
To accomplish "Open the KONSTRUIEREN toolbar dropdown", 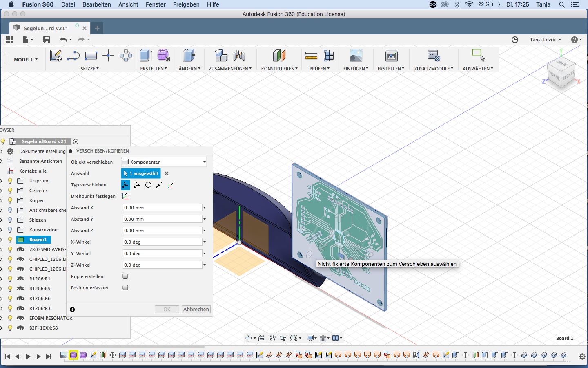I will [x=279, y=69].
